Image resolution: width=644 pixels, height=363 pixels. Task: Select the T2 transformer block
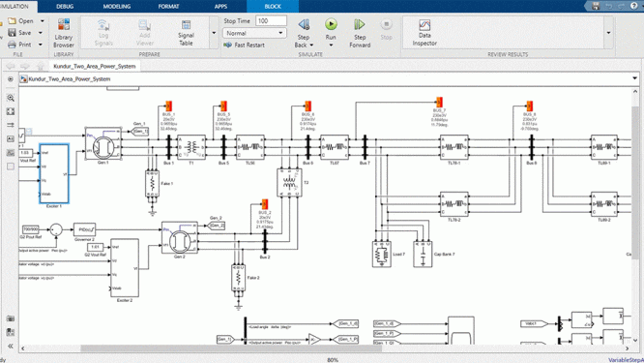[289, 183]
